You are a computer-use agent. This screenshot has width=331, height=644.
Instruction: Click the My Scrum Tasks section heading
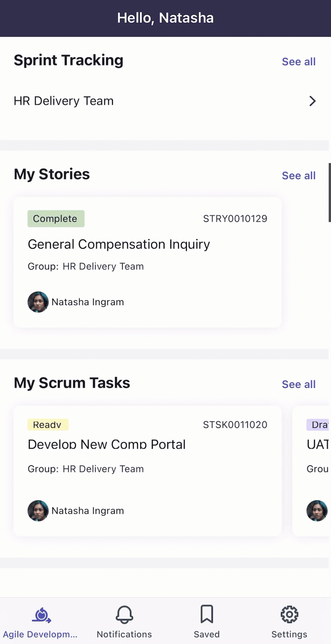72,383
